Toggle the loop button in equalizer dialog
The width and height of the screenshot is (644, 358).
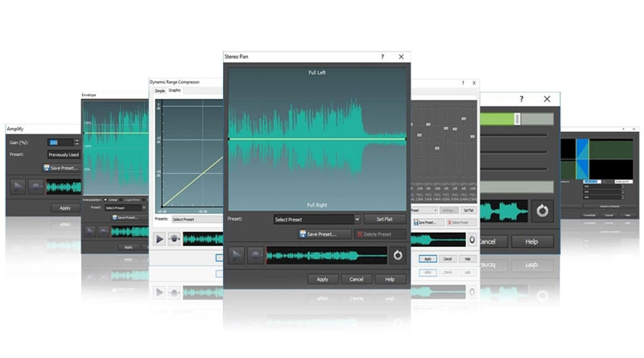(x=473, y=240)
